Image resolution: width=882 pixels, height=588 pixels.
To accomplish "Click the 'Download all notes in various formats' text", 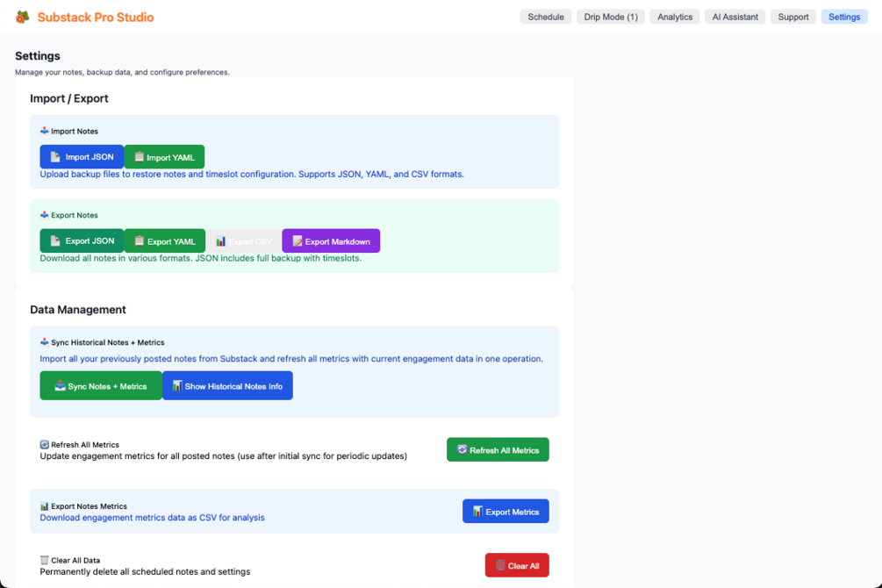I will click(201, 258).
